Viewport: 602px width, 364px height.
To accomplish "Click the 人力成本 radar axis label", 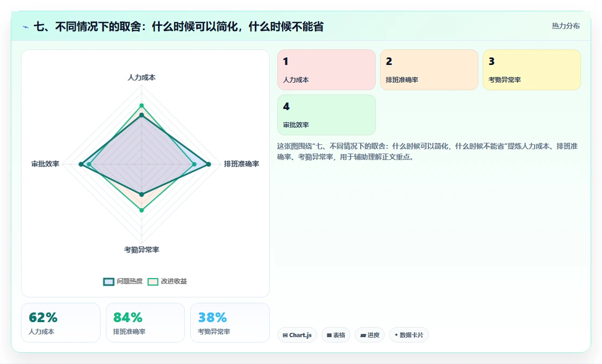I will [141, 77].
